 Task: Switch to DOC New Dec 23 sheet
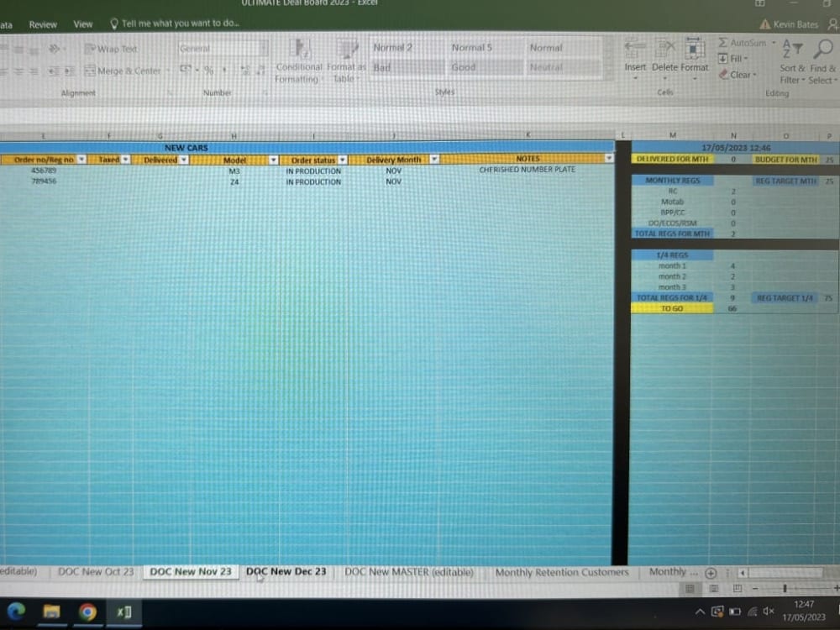coord(286,571)
